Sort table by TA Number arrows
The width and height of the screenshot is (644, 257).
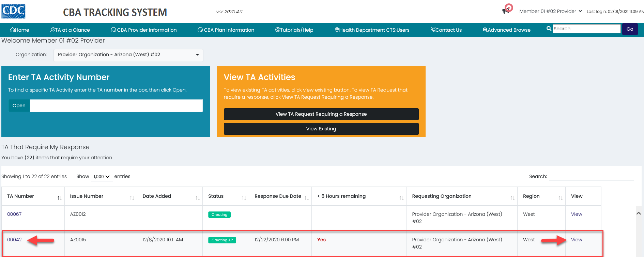(x=59, y=198)
